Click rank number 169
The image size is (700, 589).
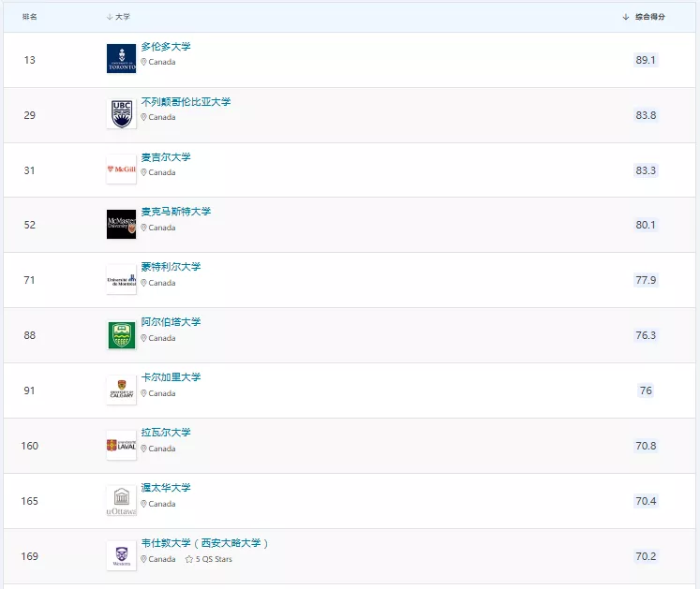click(29, 556)
